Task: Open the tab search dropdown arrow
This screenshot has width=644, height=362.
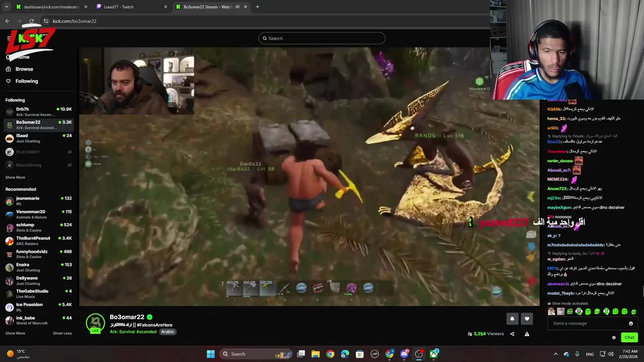Action: point(6,7)
